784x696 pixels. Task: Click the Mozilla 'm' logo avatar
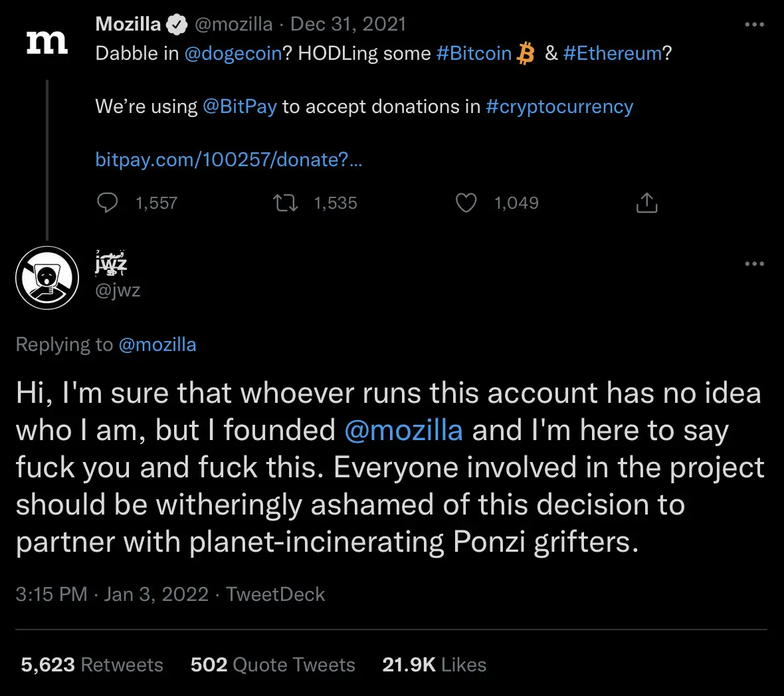[x=47, y=40]
